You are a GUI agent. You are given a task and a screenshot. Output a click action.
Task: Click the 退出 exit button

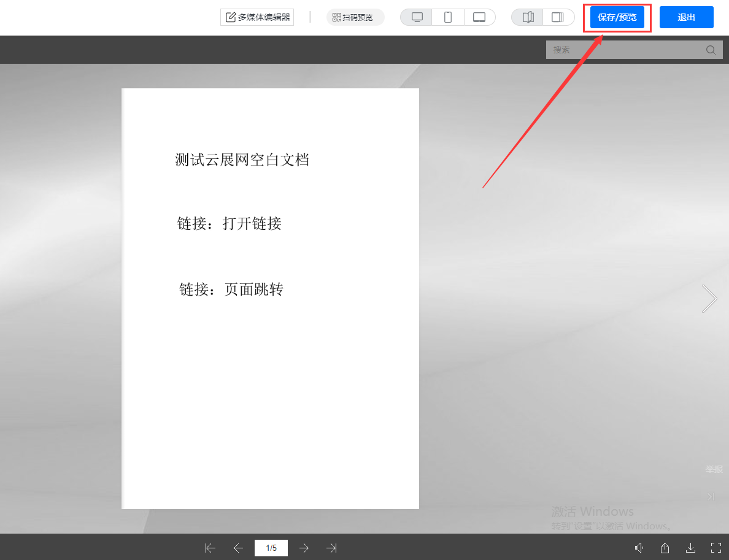(x=686, y=17)
